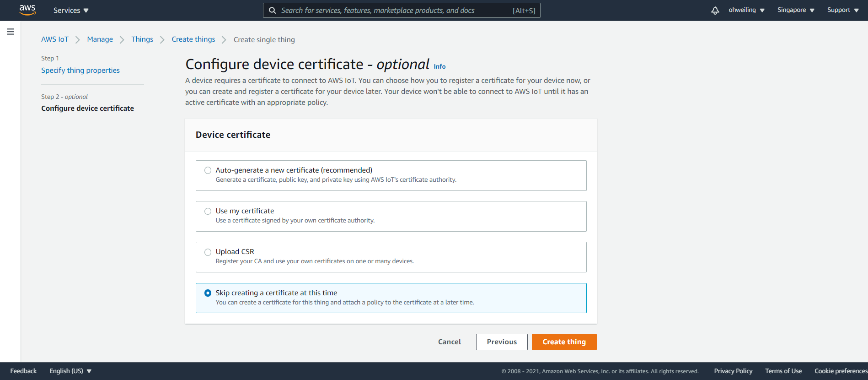Go back to Specify thing properties step
Screen dimensions: 868x380
80,71
